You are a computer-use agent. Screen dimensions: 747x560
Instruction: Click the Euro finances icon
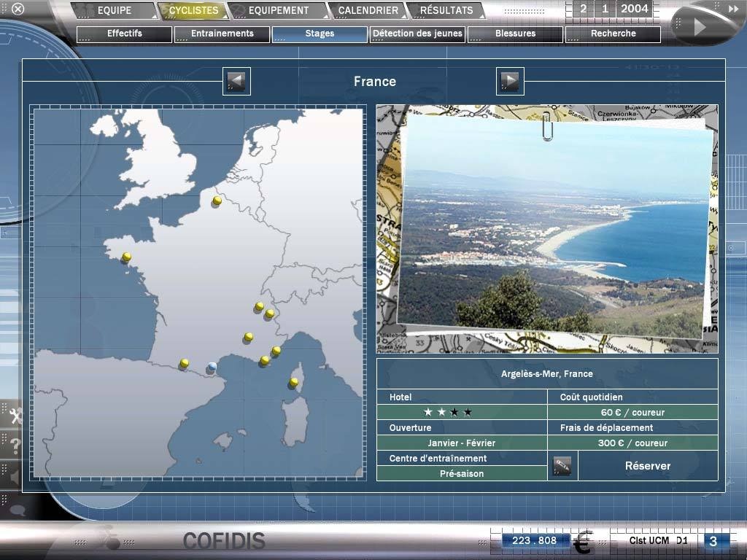(582, 542)
